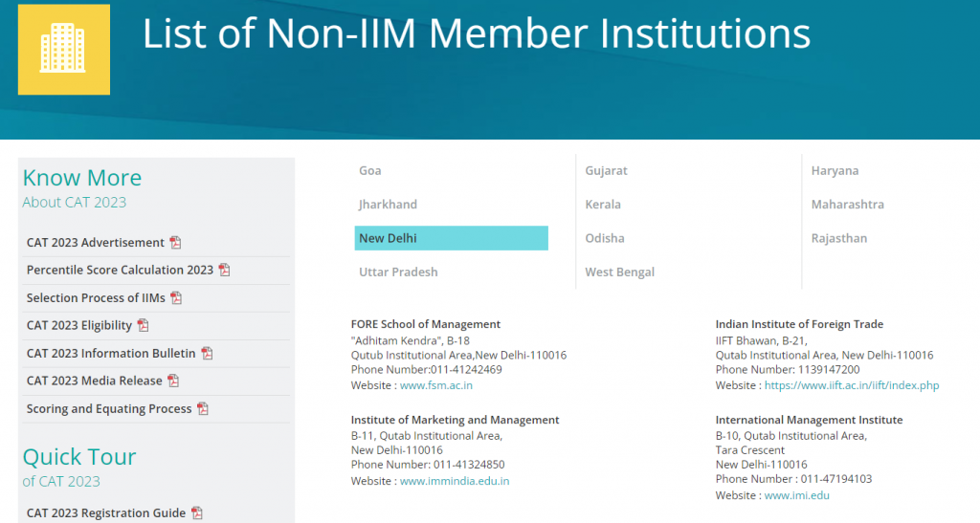Select the highlighted New Delhi tab

[452, 238]
